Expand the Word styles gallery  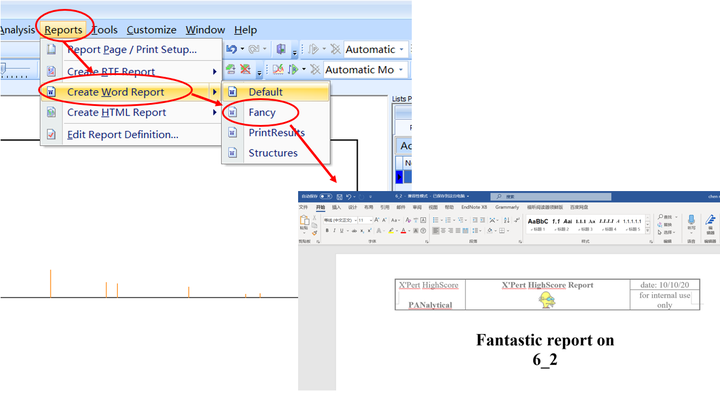click(x=648, y=231)
